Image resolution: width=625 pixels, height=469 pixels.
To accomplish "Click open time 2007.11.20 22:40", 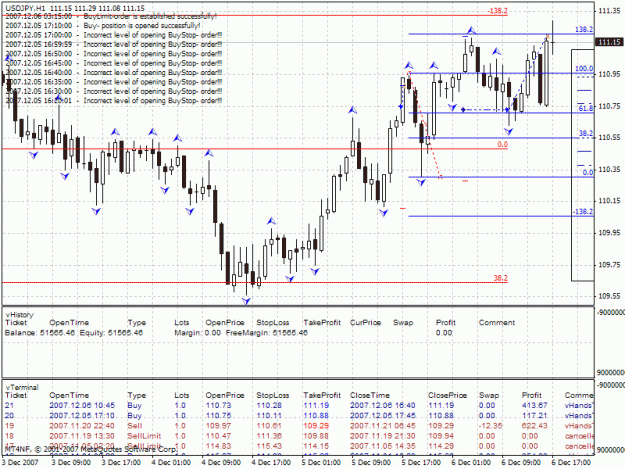I will click(x=82, y=426).
